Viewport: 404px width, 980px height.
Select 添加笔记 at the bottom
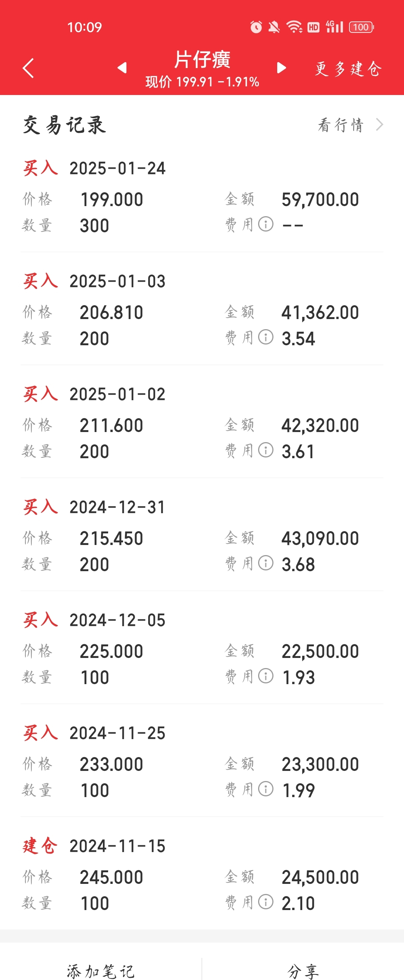pos(101,971)
